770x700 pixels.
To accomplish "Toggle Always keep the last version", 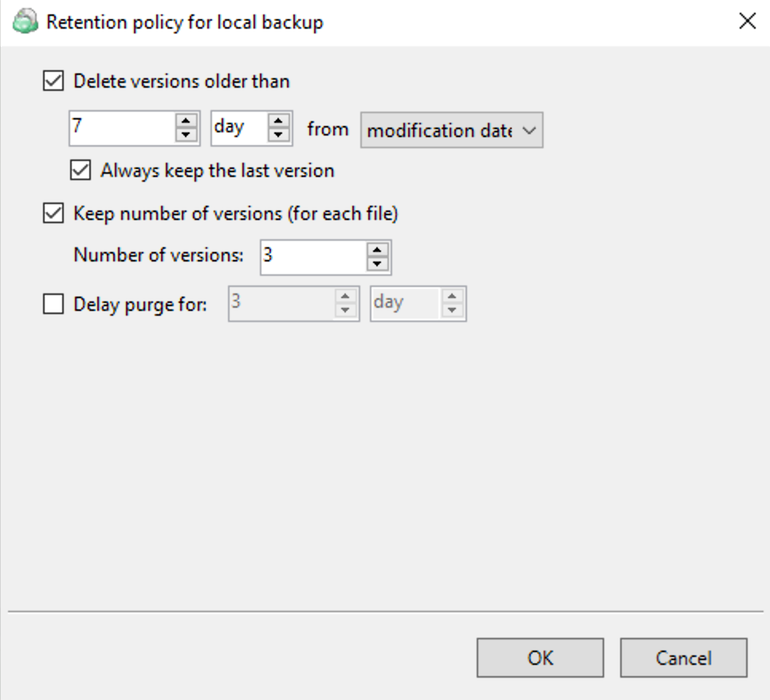I will (x=81, y=170).
